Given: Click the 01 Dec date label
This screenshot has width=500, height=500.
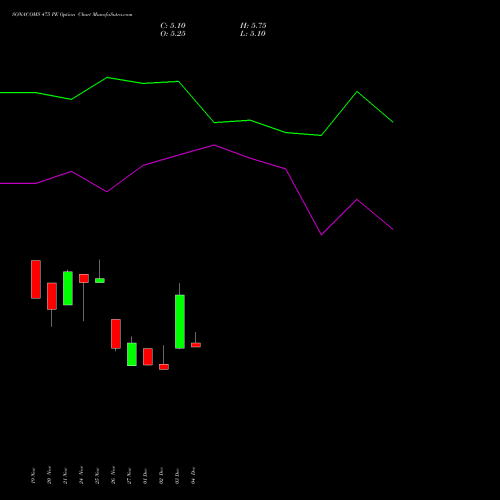Looking at the screenshot, I should (x=145, y=476).
